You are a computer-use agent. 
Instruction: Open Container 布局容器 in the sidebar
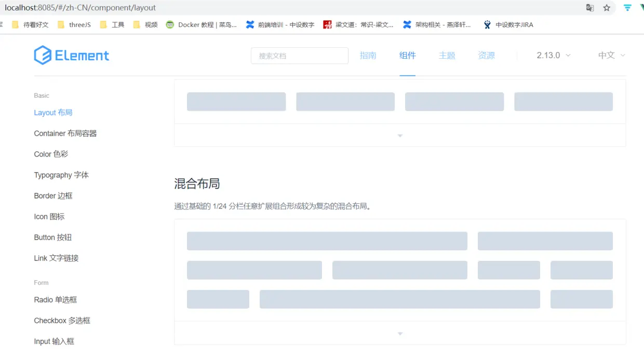coord(65,134)
